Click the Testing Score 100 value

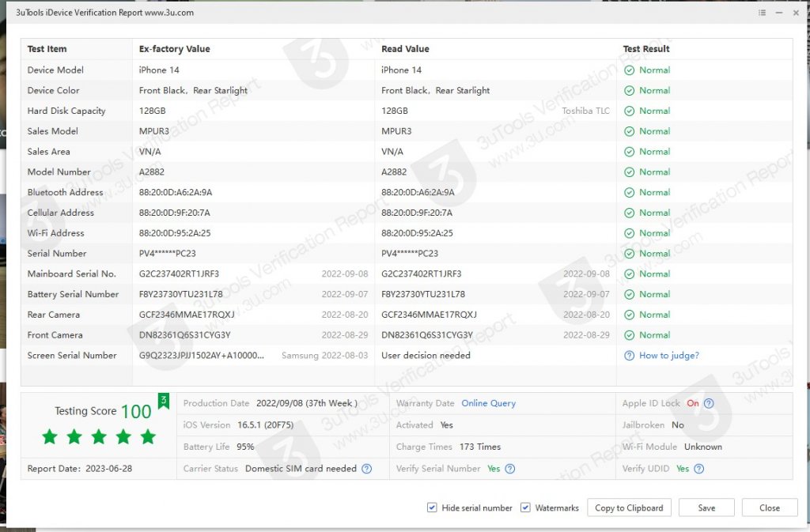click(136, 411)
